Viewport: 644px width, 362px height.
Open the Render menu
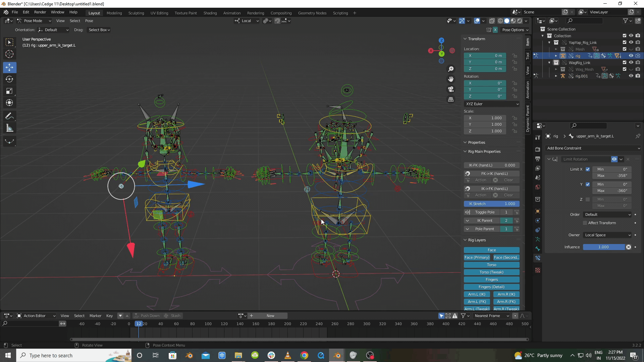(x=40, y=12)
